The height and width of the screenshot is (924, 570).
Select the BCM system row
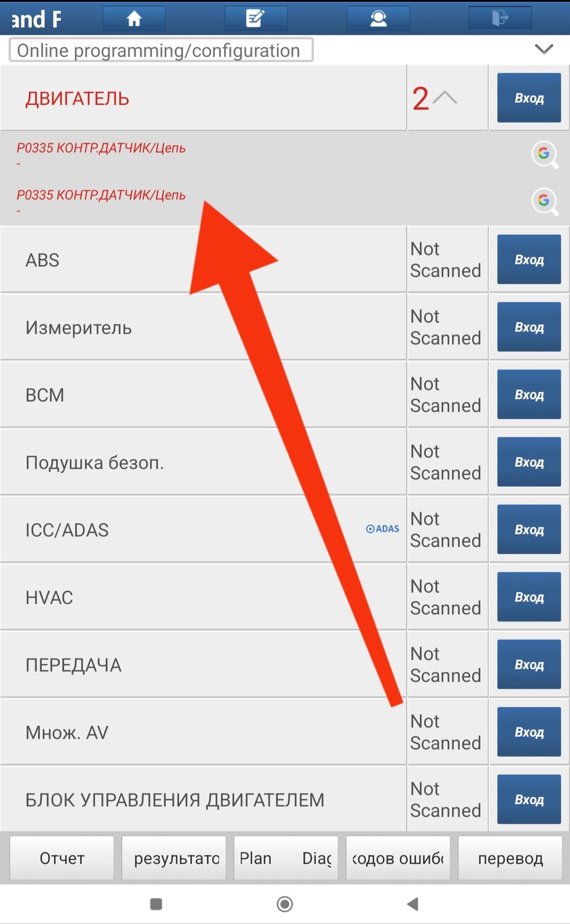pyautogui.click(x=203, y=395)
